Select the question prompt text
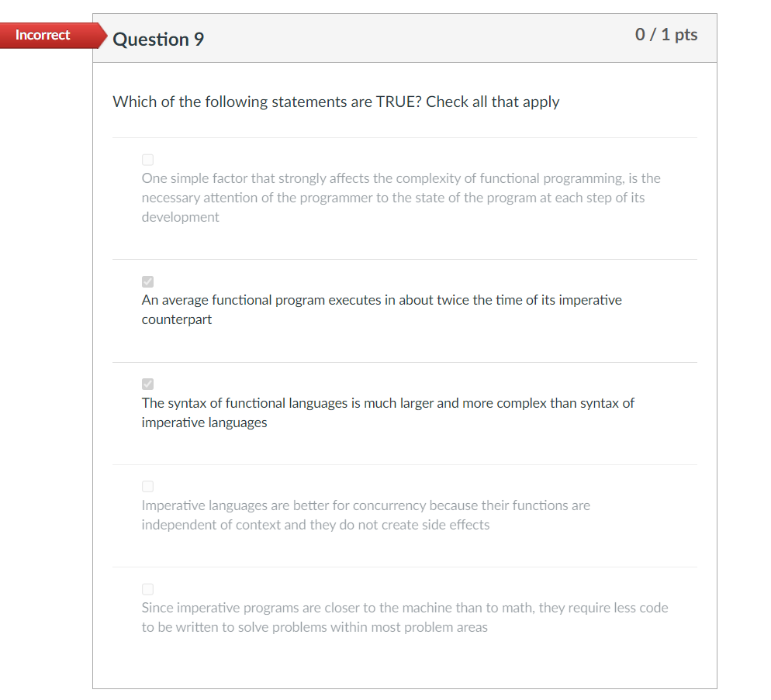The height and width of the screenshot is (700, 771). point(336,102)
